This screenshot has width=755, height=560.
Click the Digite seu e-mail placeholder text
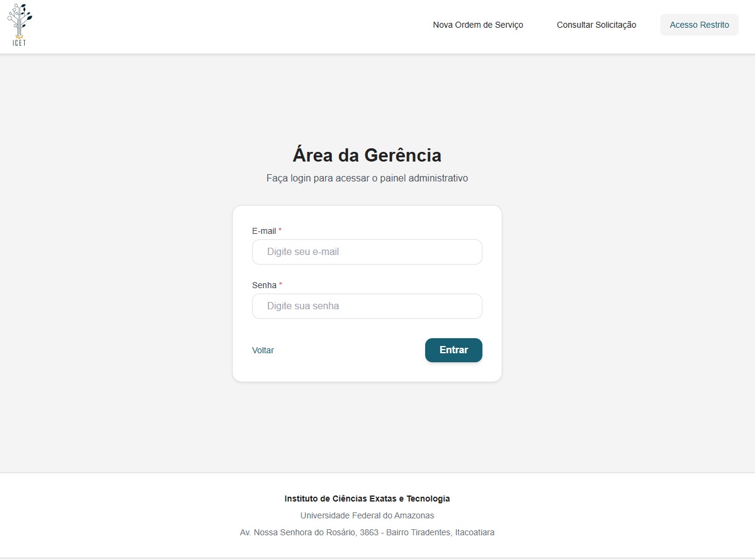pos(304,252)
